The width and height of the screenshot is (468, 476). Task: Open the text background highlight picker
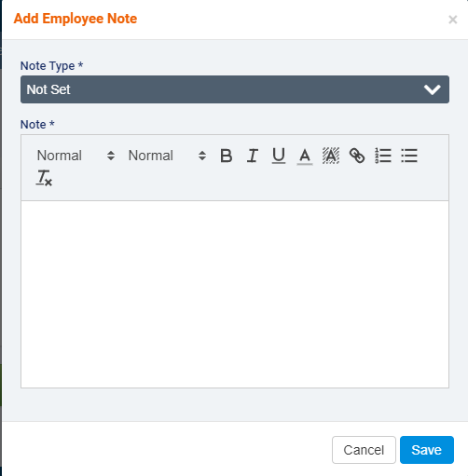click(331, 156)
